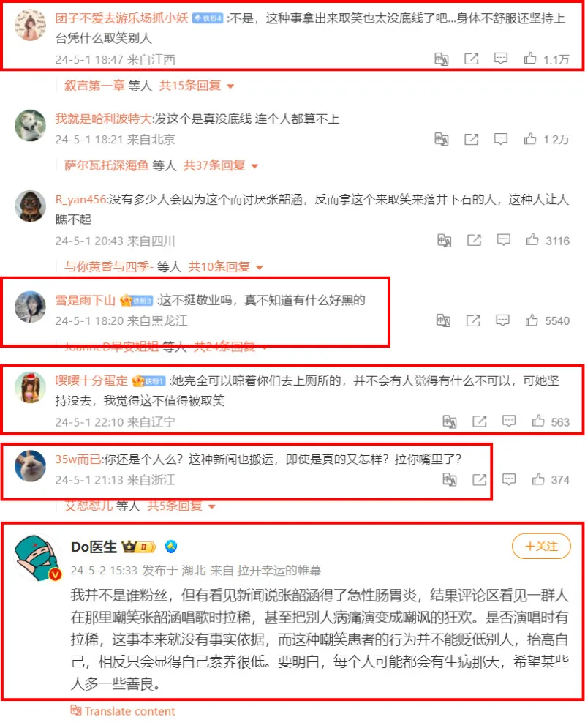Image resolution: width=585 pixels, height=728 pixels.
Task: Translate the R_yan456 comment
Action: [444, 240]
